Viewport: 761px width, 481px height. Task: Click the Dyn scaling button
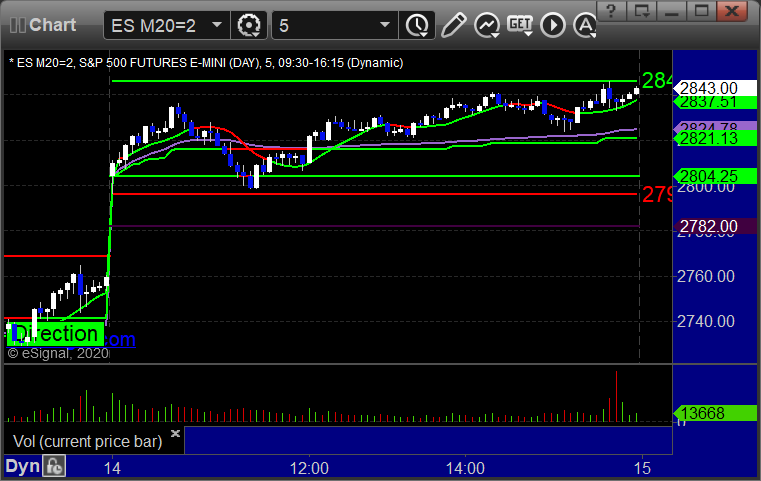click(x=22, y=466)
